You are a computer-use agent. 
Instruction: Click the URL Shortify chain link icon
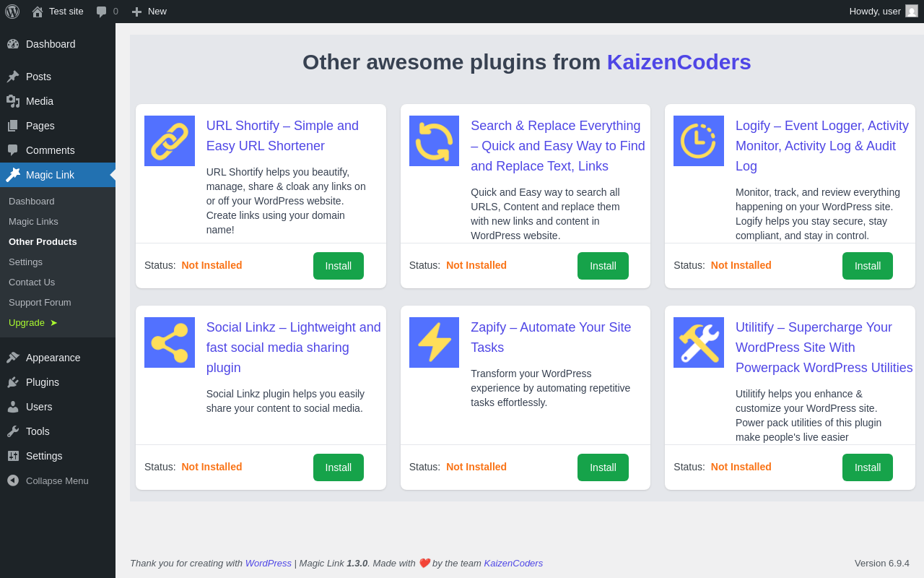tap(170, 141)
